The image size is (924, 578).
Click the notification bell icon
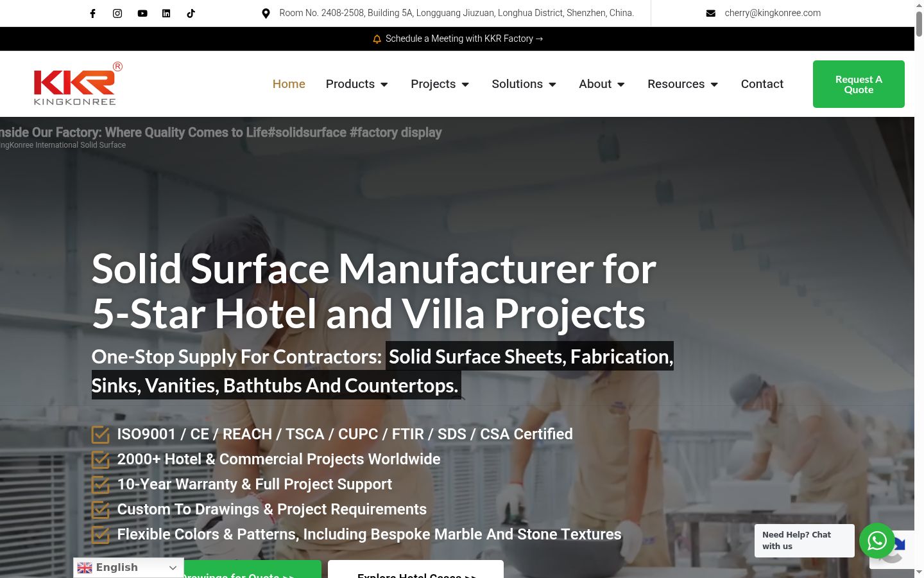(377, 39)
